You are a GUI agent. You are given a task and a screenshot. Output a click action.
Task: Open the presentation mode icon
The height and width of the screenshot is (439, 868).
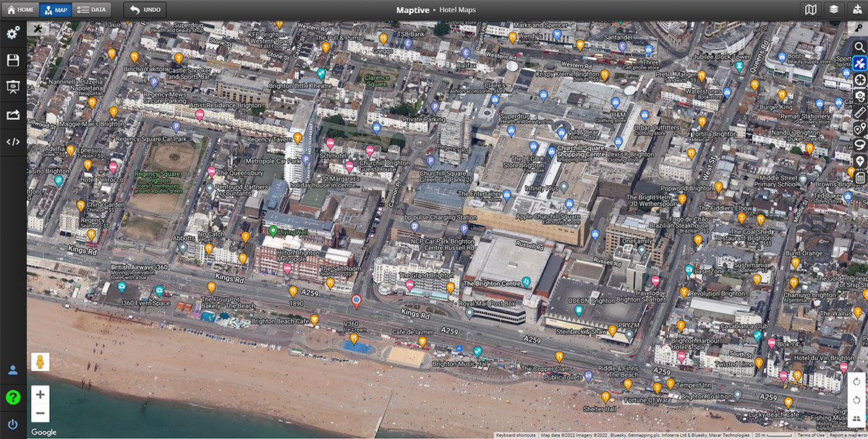click(x=13, y=87)
